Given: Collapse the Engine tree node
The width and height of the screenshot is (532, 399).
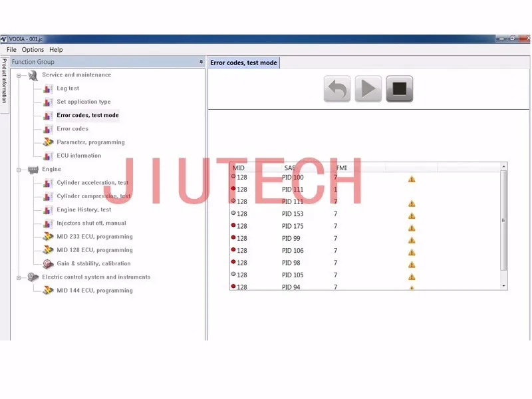Looking at the screenshot, I should [19, 170].
